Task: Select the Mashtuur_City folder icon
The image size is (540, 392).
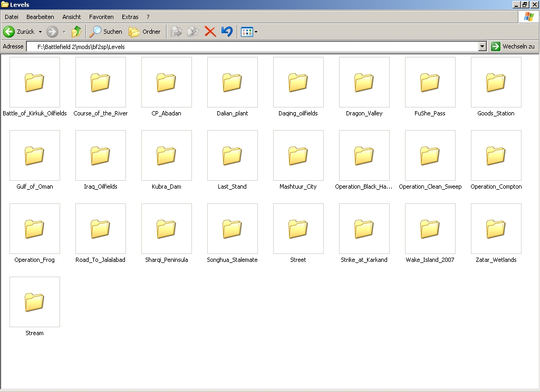Action: pos(298,155)
